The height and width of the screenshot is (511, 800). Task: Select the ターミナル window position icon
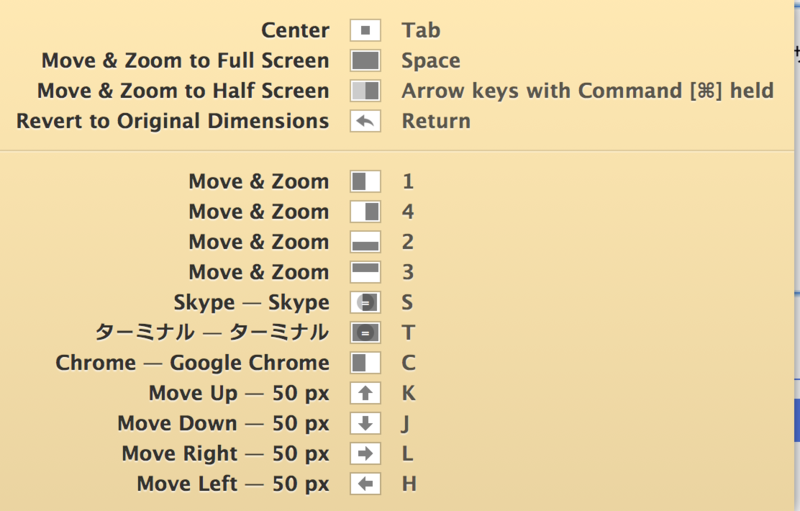point(365,333)
